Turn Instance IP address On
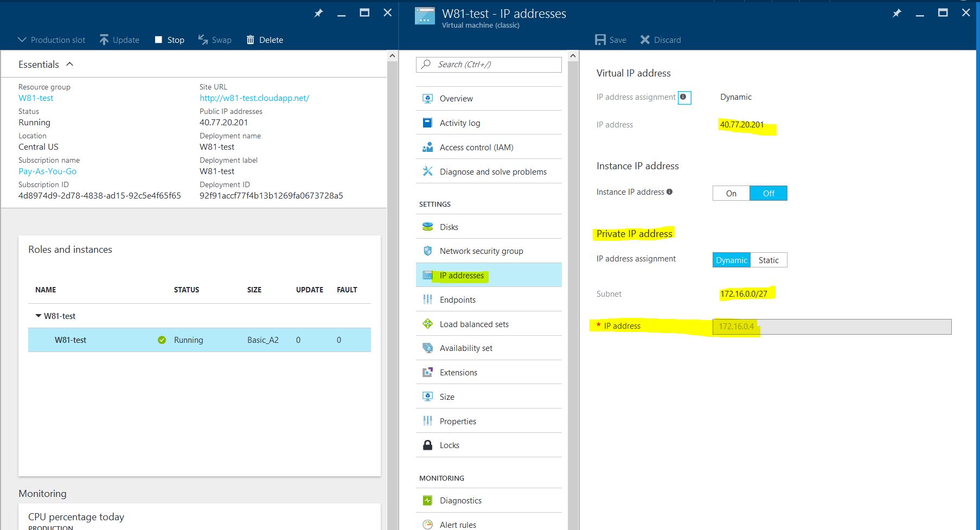Screen dimensions: 980x530 (731, 193)
